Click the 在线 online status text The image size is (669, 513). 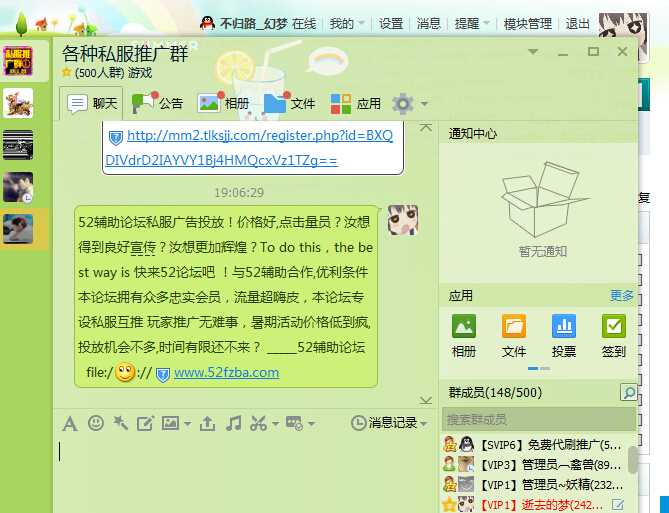[x=304, y=23]
